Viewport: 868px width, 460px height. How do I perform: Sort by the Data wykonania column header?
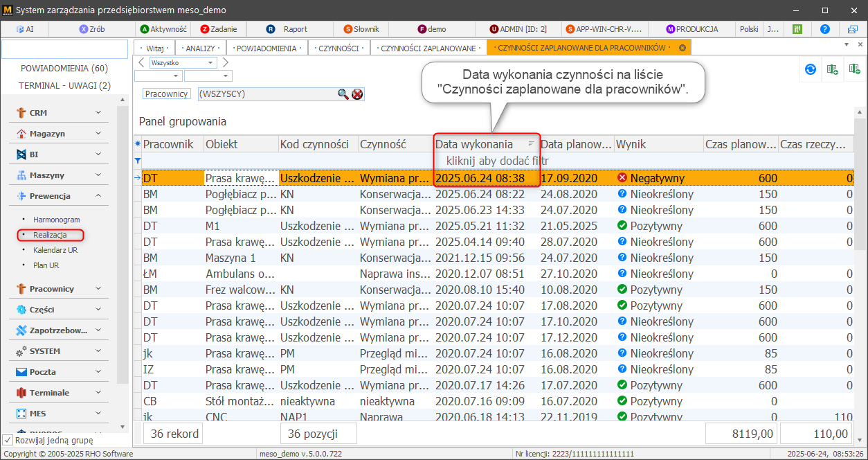[x=474, y=144]
